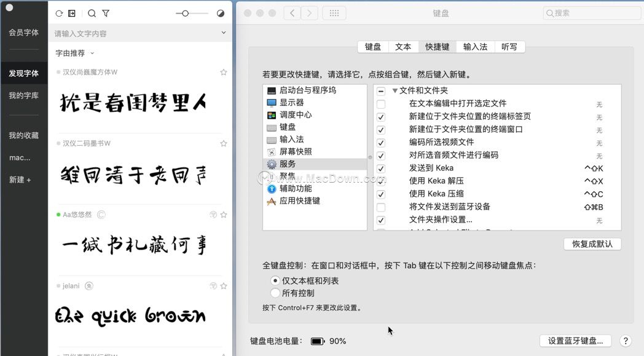
Task: Open the 字由推荐 dropdown
Action: 75,53
